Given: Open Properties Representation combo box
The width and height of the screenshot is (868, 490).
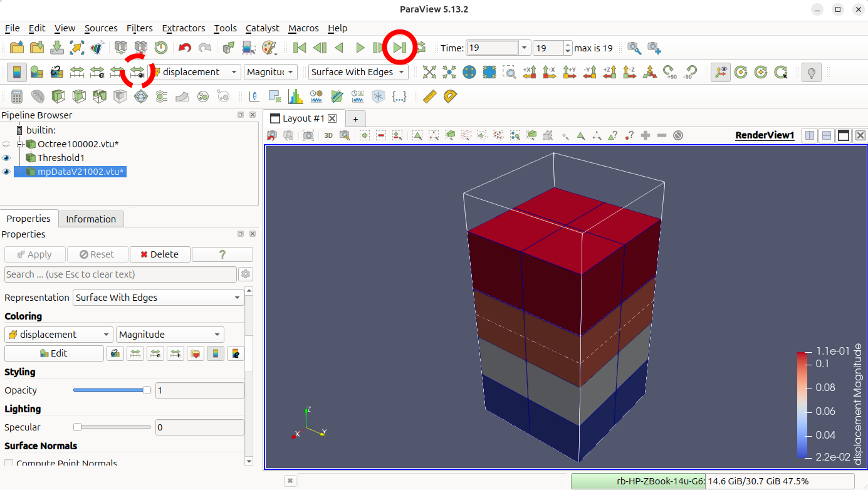Looking at the screenshot, I should [x=159, y=298].
